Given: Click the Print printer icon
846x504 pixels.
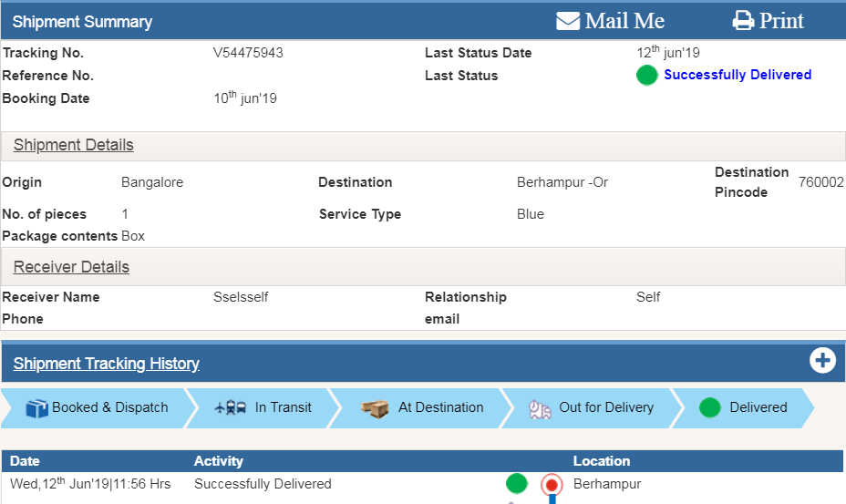Looking at the screenshot, I should click(x=744, y=21).
